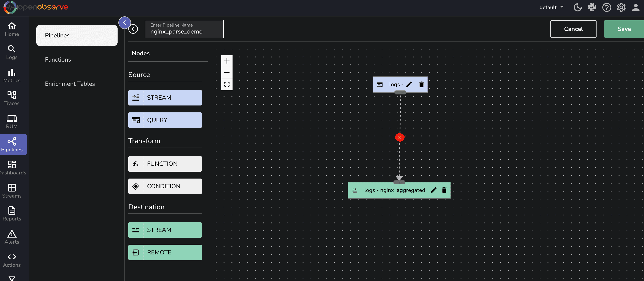This screenshot has width=644, height=281.
Task: Open the Enrichment Tables section
Action: [70, 84]
